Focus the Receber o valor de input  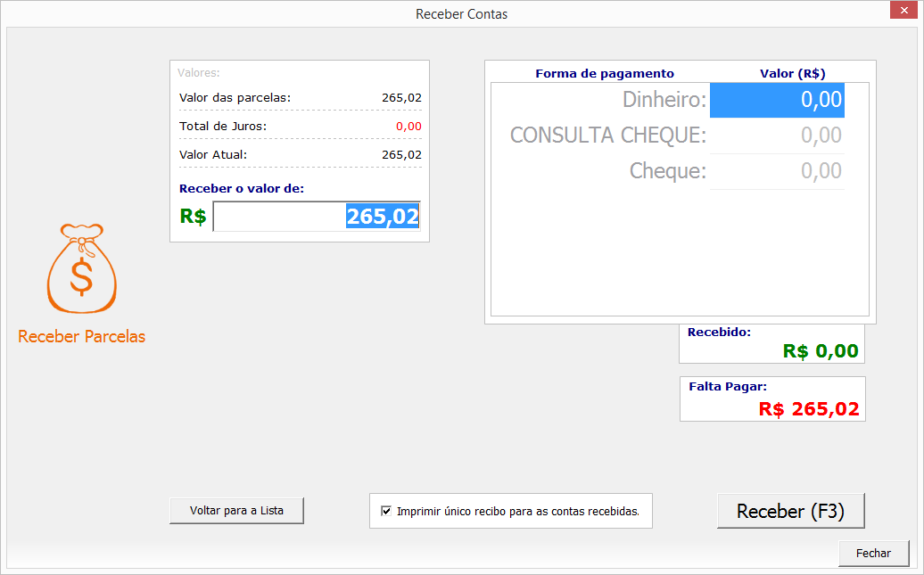317,217
